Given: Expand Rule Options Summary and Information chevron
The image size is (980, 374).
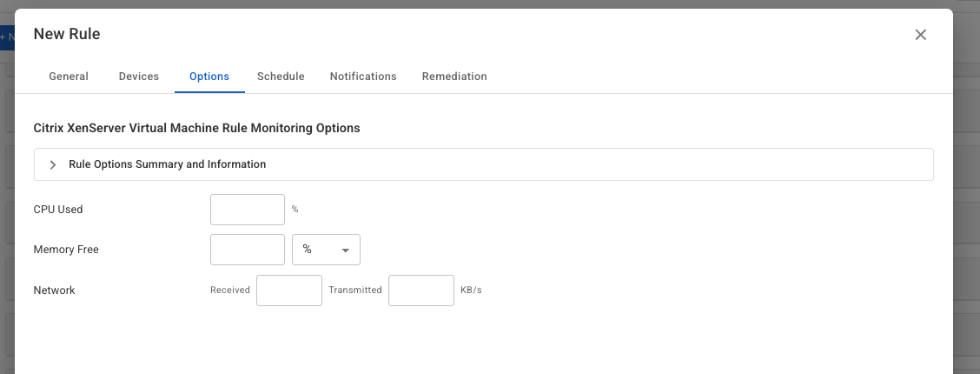Looking at the screenshot, I should [x=53, y=164].
